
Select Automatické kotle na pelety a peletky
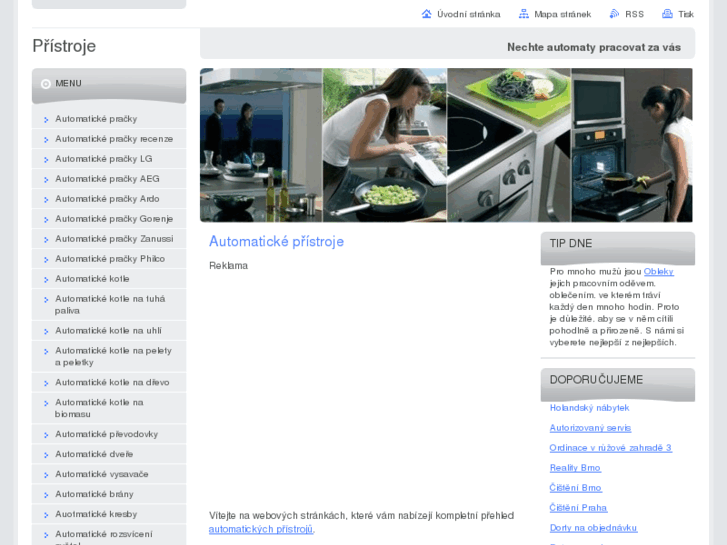(109, 356)
